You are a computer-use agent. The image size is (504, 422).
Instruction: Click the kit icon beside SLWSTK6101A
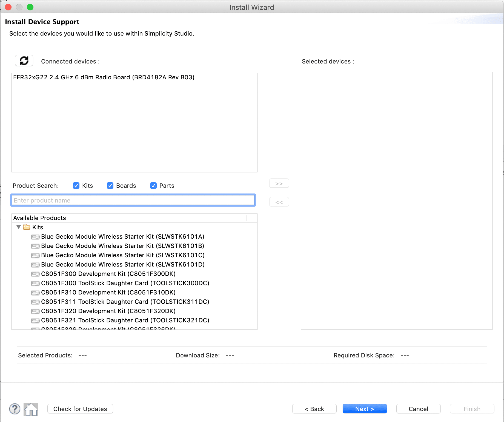35,237
